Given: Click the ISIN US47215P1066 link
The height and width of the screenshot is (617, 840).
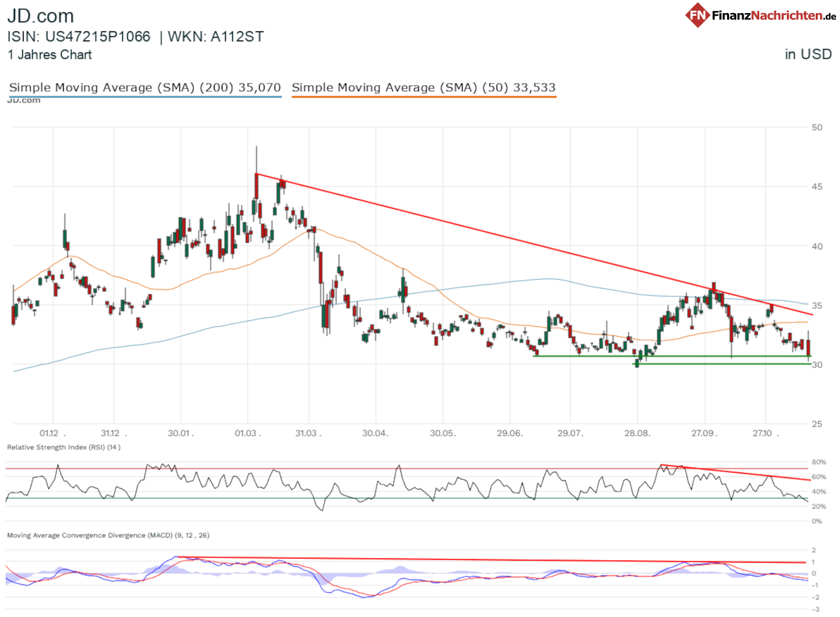Looking at the screenshot, I should point(91,37).
